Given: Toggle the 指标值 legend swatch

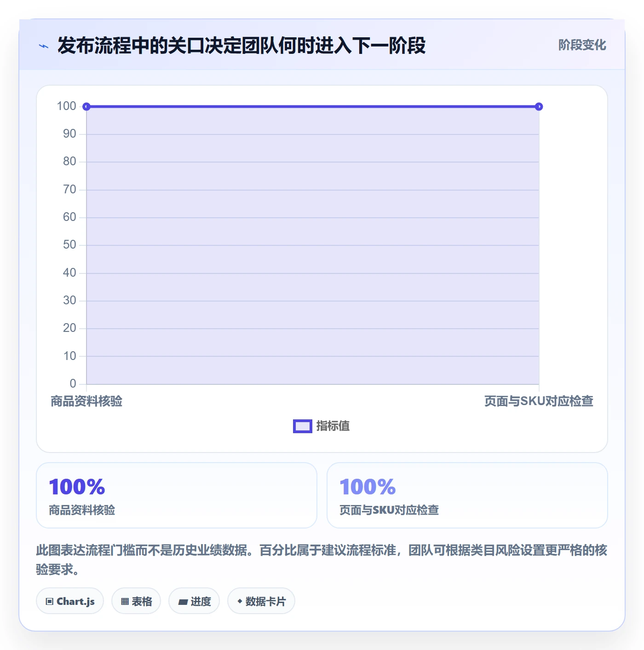Looking at the screenshot, I should pyautogui.click(x=303, y=426).
